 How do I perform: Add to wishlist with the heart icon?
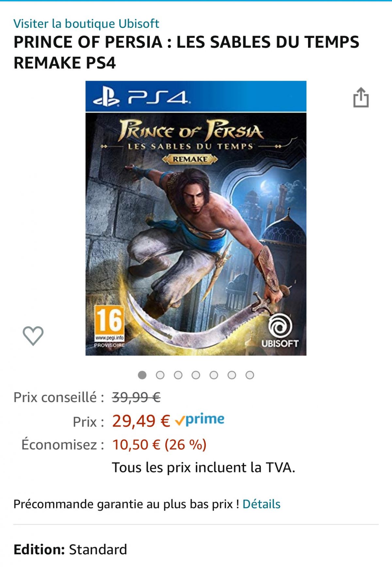[x=33, y=336]
